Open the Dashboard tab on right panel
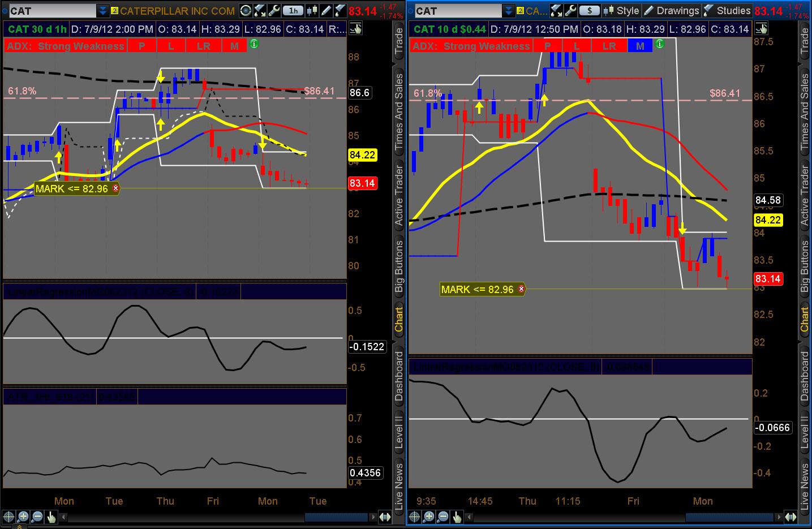Screen dimensions: 812x529 click(x=805, y=376)
